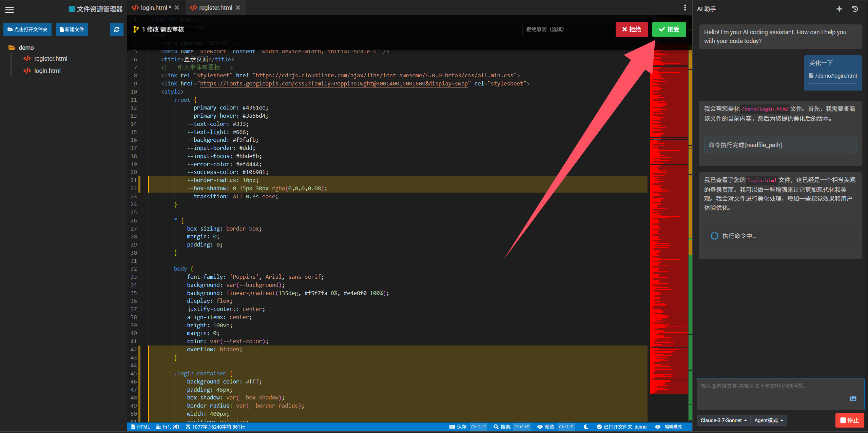The image size is (868, 433).
Task: Click the reject reason input field
Action: (564, 29)
